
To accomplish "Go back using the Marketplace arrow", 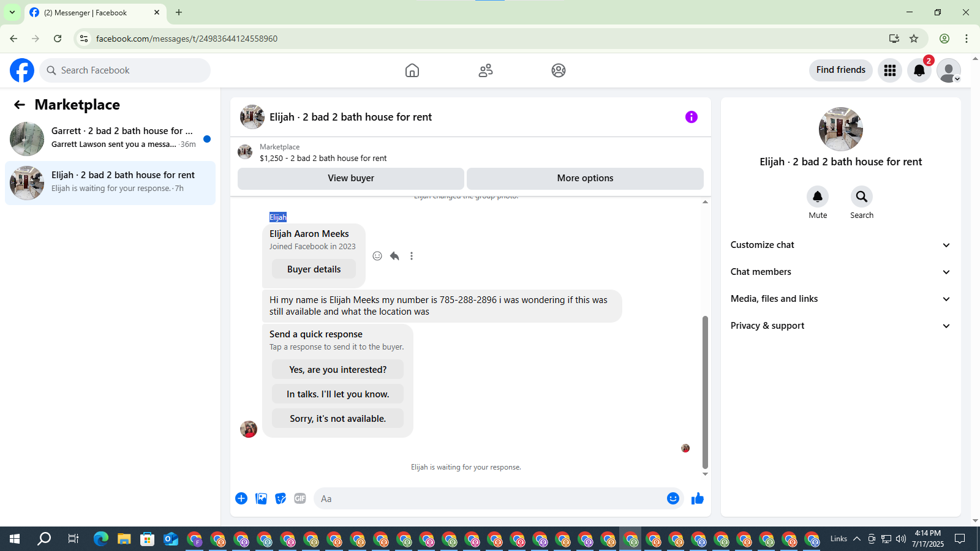I will click(20, 105).
